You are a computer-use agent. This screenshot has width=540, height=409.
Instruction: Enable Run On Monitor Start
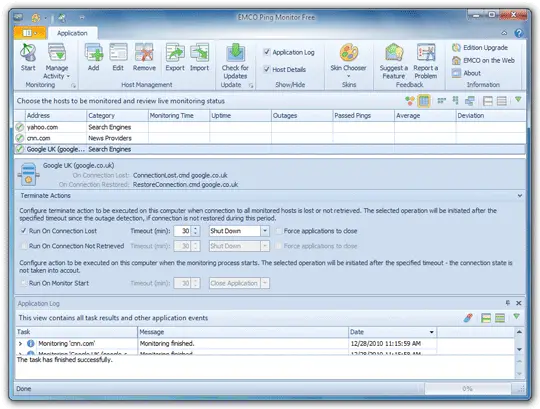[x=23, y=283]
